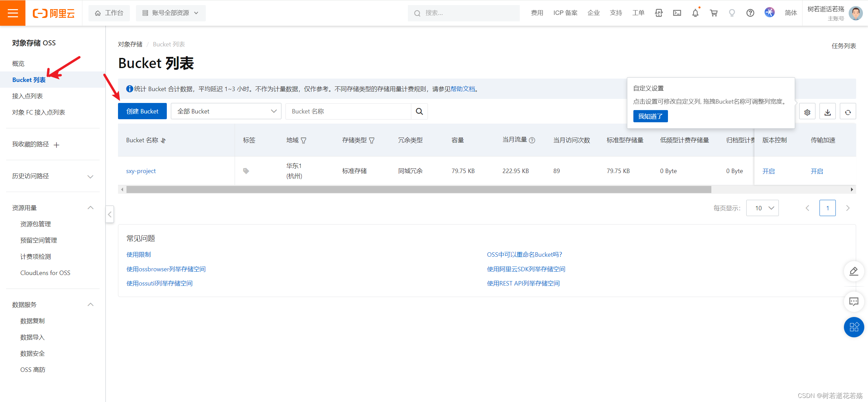The width and height of the screenshot is (868, 402).
Task: Click the help question mark icon
Action: click(750, 13)
